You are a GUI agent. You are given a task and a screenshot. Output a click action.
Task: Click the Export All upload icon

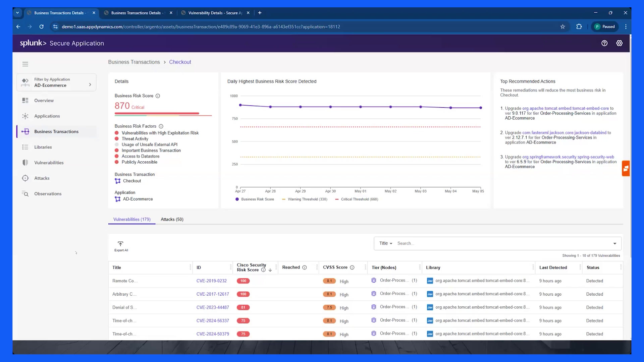point(120,244)
